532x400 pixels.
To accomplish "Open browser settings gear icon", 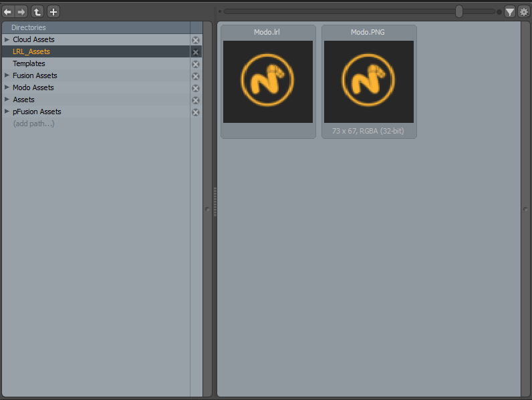I will coord(523,11).
